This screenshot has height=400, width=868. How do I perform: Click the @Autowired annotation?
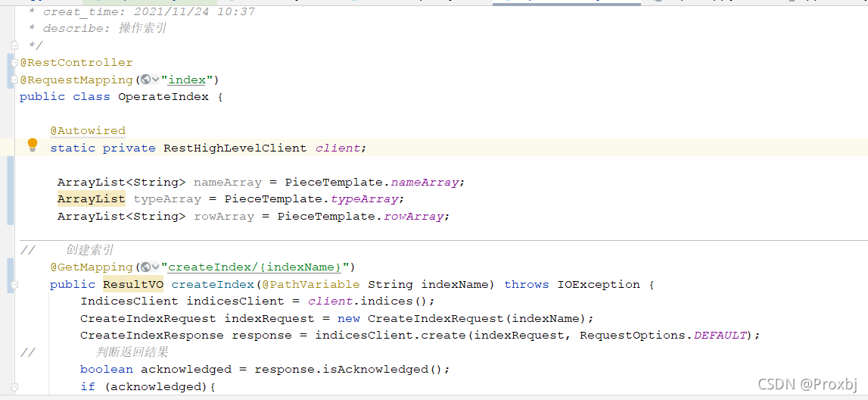click(x=88, y=131)
